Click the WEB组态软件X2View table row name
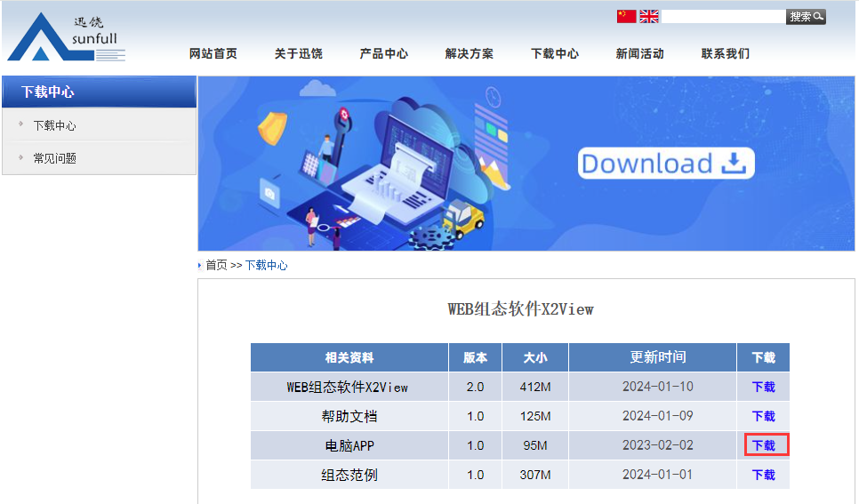 coord(348,388)
